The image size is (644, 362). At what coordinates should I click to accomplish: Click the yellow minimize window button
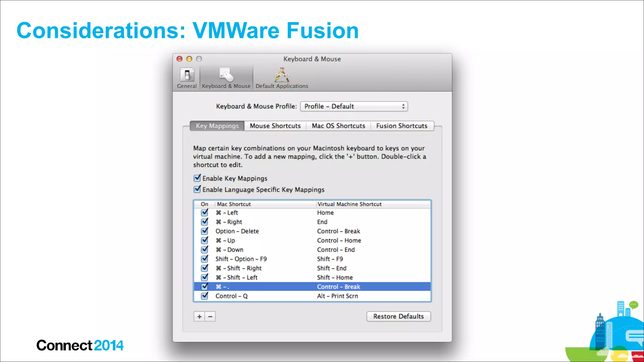tap(189, 59)
